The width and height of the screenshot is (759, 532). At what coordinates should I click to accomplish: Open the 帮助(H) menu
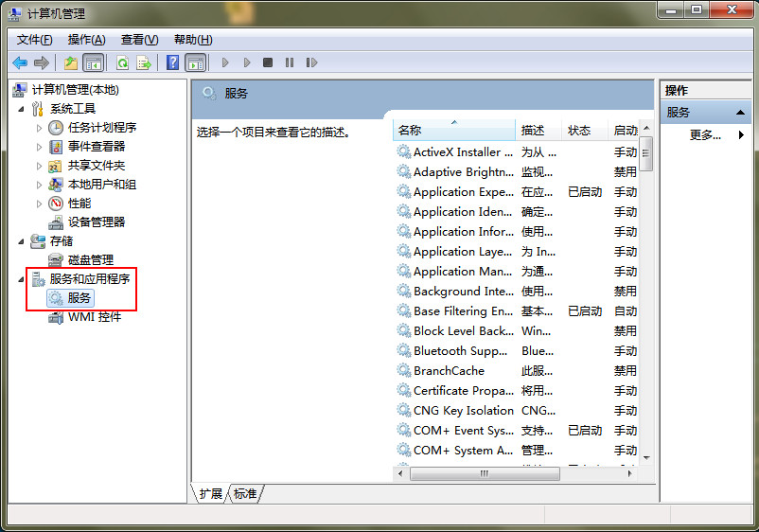pyautogui.click(x=193, y=40)
